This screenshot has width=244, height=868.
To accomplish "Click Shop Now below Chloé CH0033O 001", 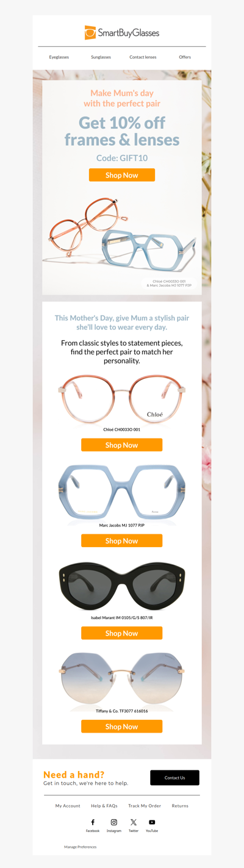I will click(122, 445).
